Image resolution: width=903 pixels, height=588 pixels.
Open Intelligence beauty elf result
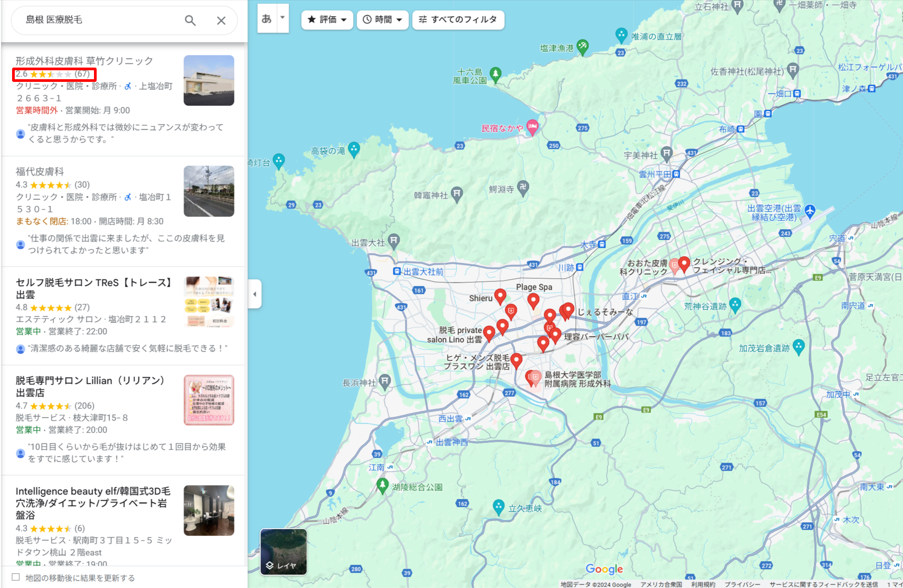pos(93,503)
